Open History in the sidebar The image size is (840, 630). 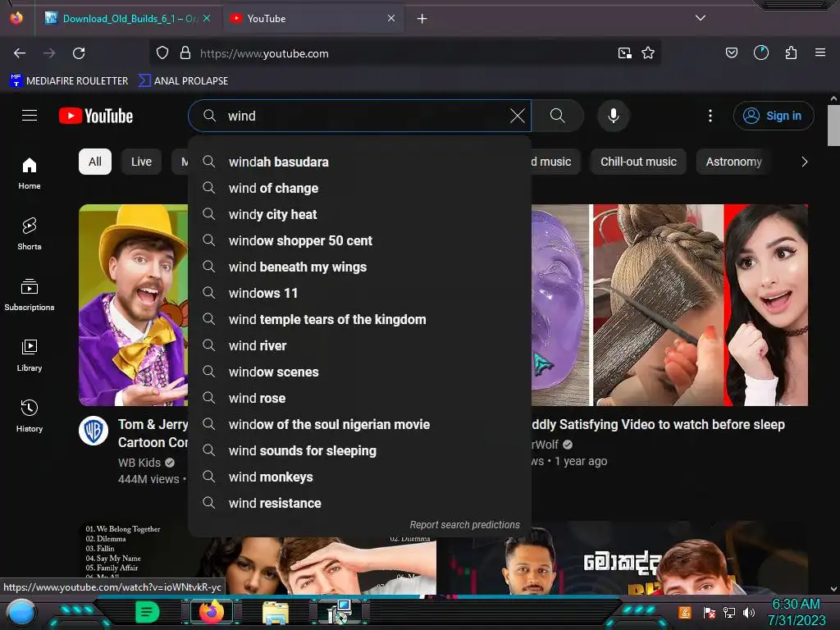tap(30, 416)
